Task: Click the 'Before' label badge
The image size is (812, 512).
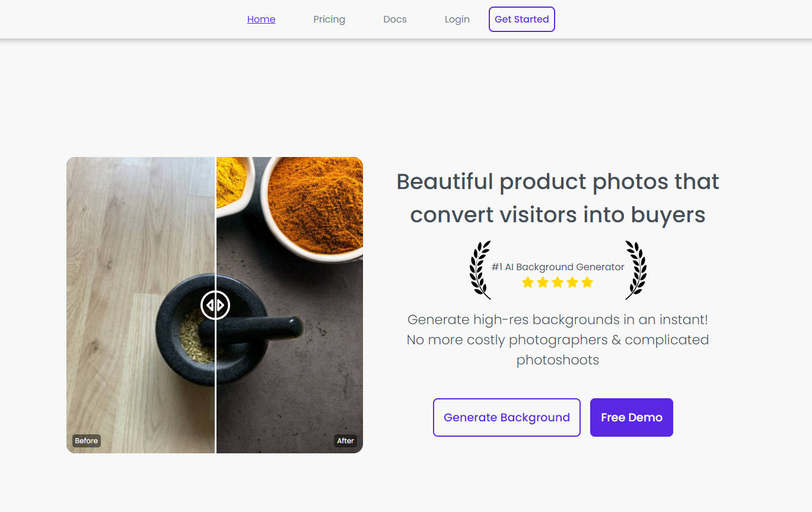Action: tap(86, 440)
